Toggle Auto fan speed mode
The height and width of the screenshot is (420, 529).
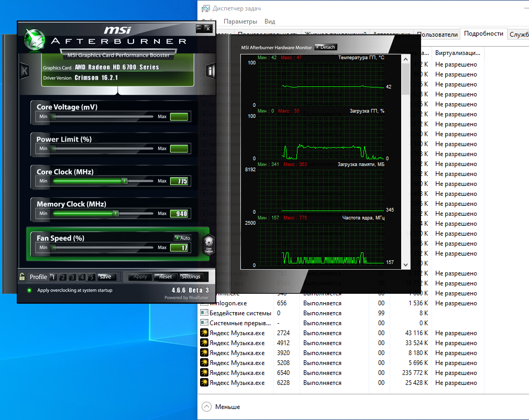(182, 238)
